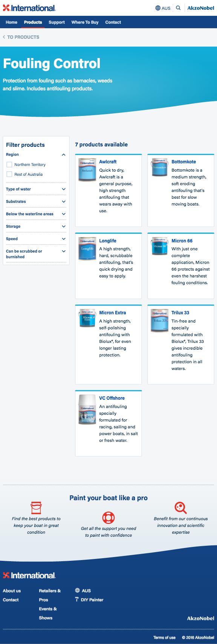
Task: Click the 'Filter products' heading
Action: point(25,145)
